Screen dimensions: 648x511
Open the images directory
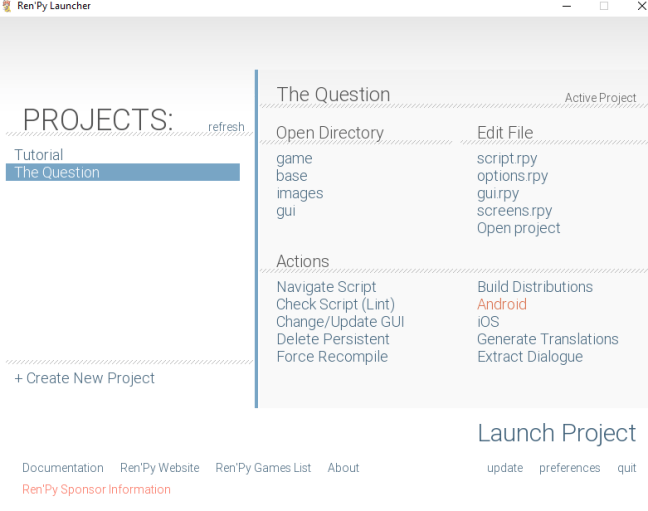(x=299, y=193)
